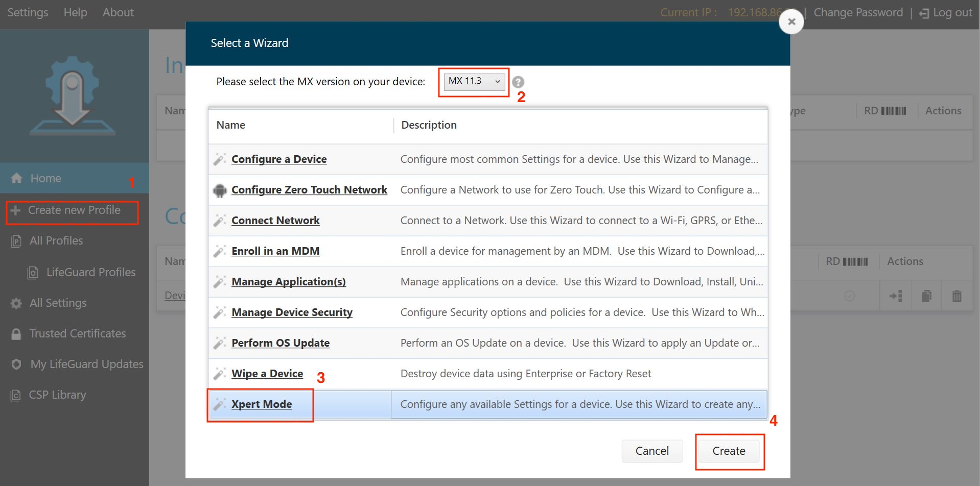The width and height of the screenshot is (980, 486).
Task: Open the Help menu
Action: pos(75,12)
